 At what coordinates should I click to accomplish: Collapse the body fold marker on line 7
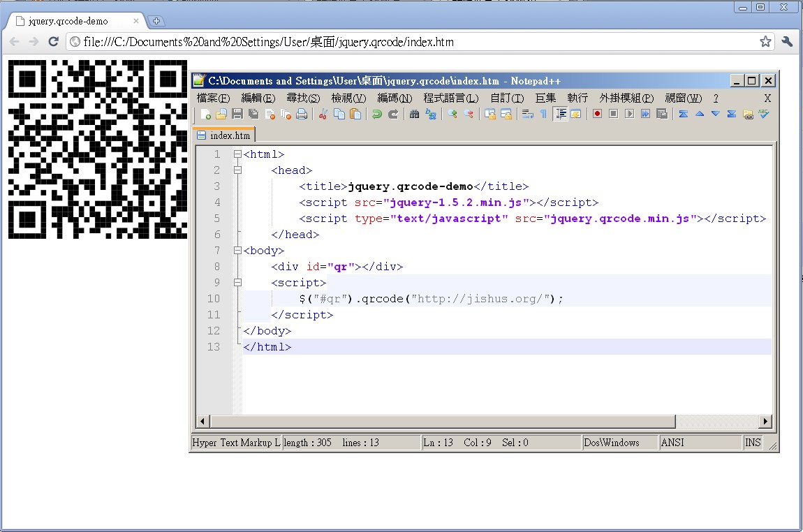(237, 251)
